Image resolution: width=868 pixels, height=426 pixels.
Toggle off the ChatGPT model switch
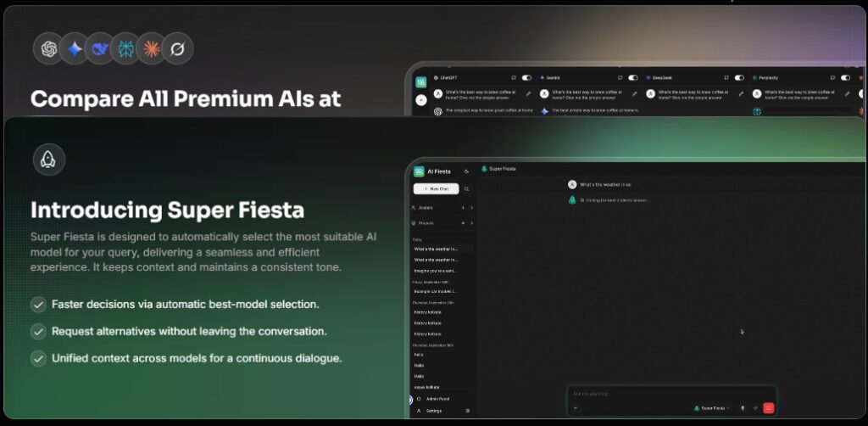click(526, 78)
